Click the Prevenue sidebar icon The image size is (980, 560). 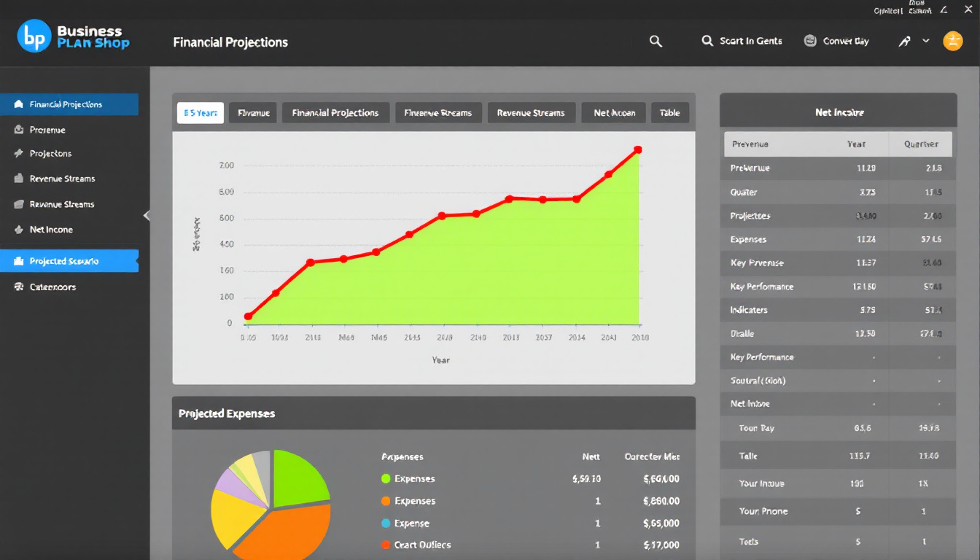click(x=19, y=130)
